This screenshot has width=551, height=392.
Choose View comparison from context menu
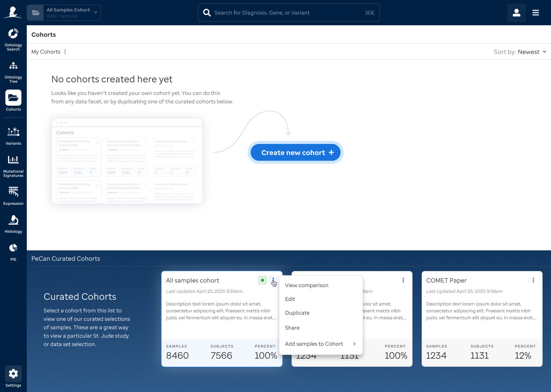coord(306,285)
